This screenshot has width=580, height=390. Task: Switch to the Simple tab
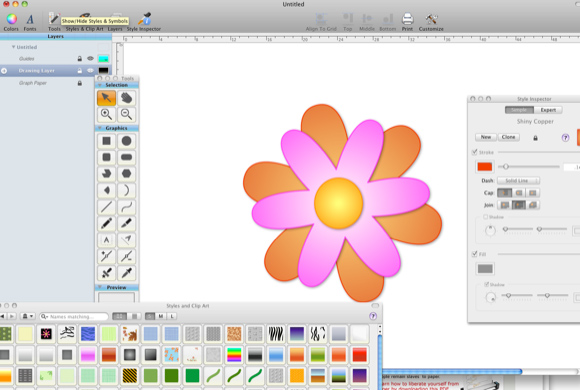[519, 110]
